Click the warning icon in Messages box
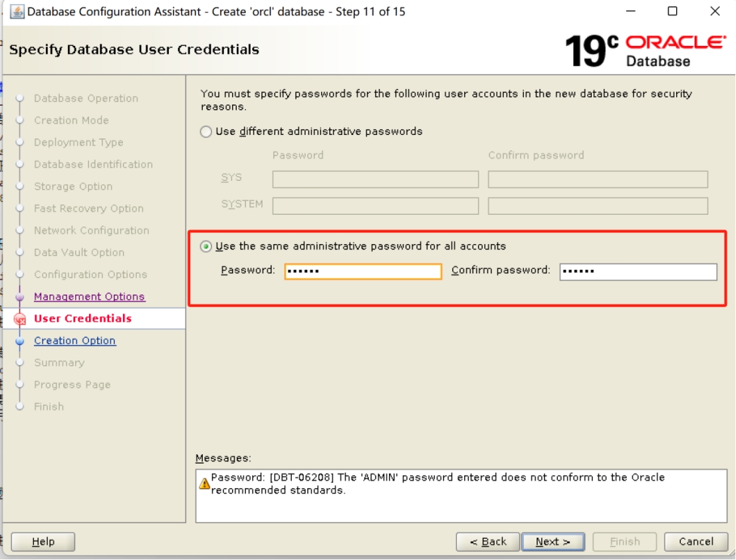 click(x=204, y=484)
